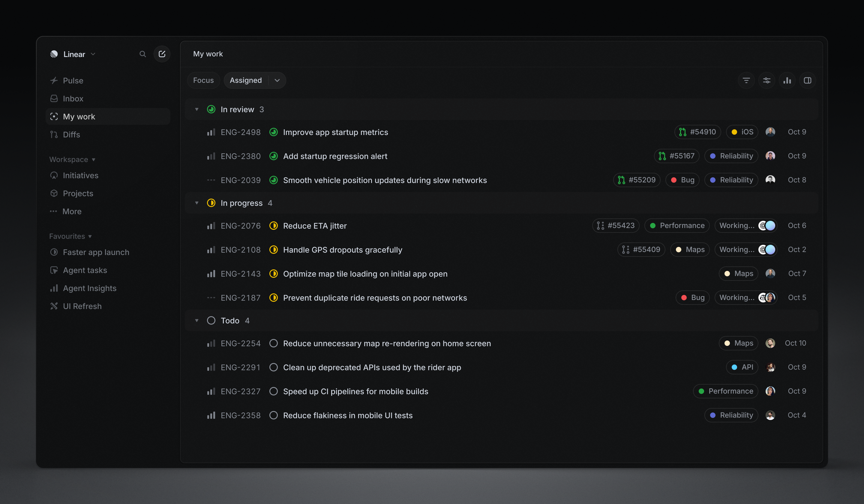Open pull request #54910 link
Image resolution: width=864 pixels, height=504 pixels.
point(698,132)
